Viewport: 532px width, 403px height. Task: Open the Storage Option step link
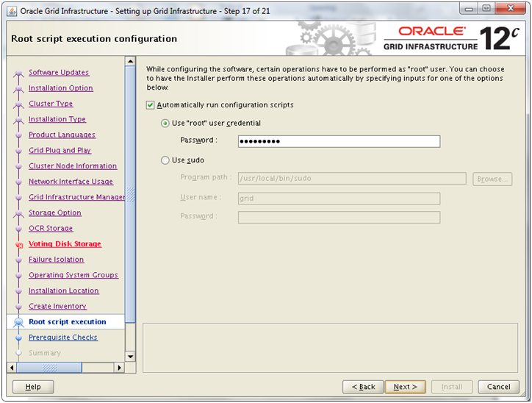pos(55,213)
